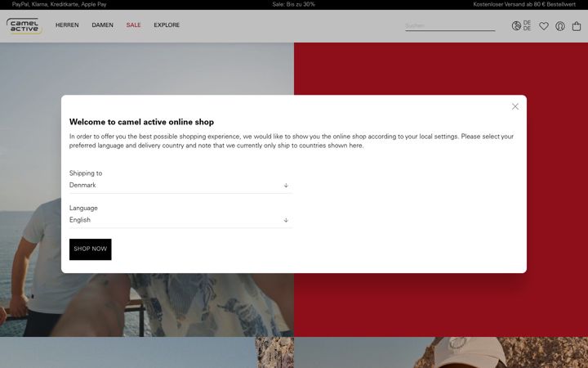Click the 'Shipping to' label
The width and height of the screenshot is (588, 368).
click(86, 173)
